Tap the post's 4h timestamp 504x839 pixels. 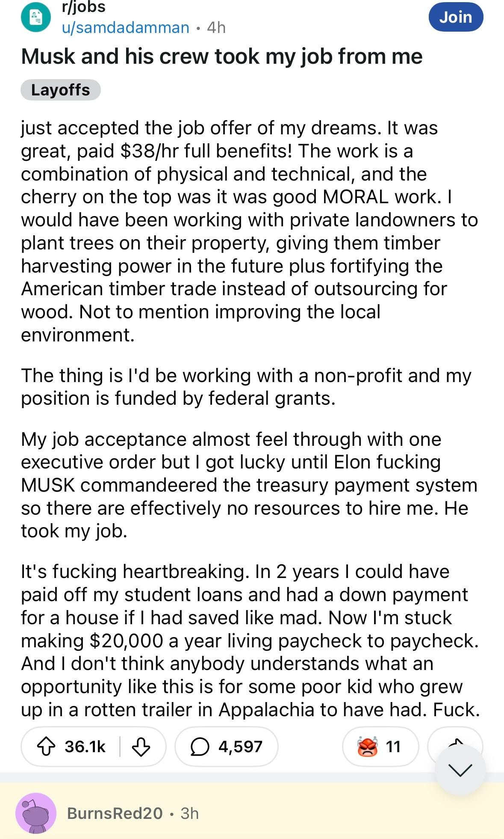coord(216,27)
